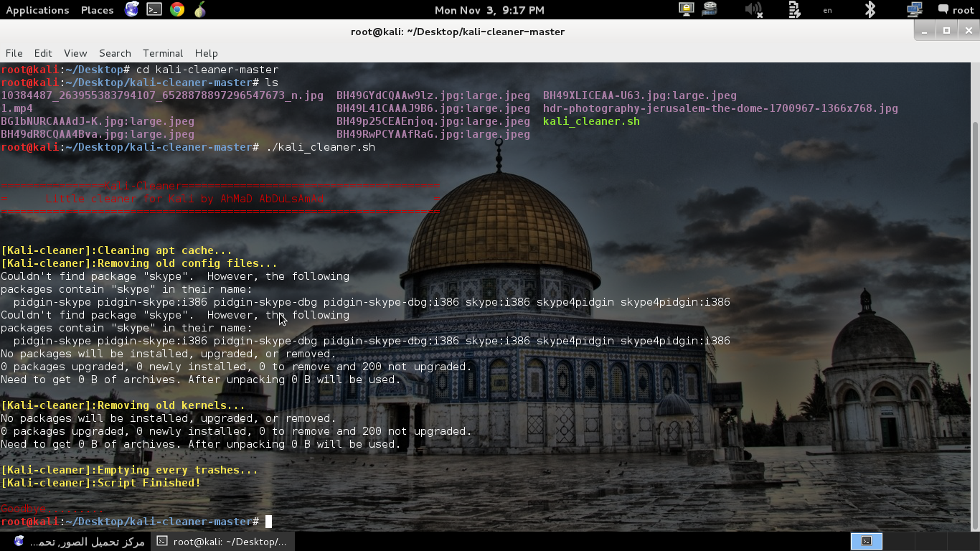980x551 pixels.
Task: Click the muted volume speaker icon
Action: 753,9
